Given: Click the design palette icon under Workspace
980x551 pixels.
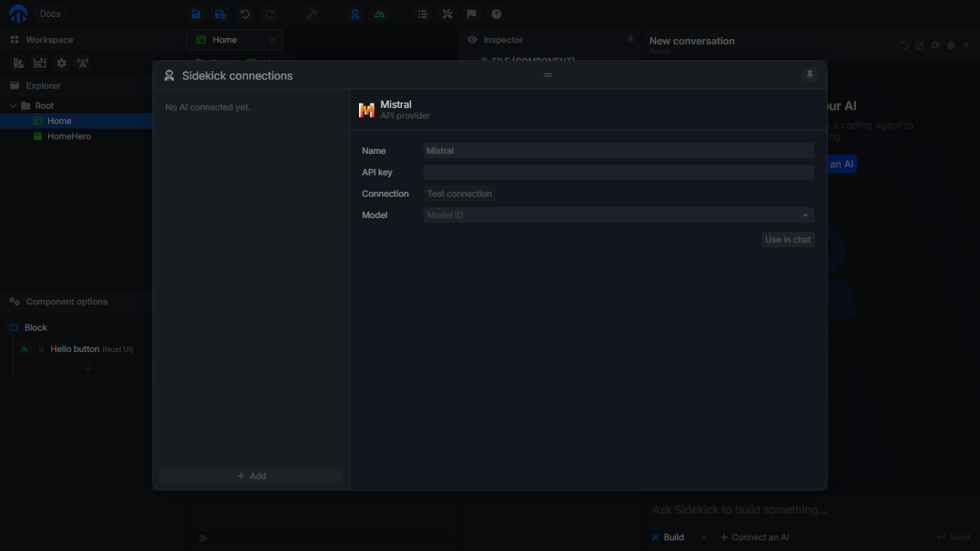Looking at the screenshot, I should pyautogui.click(x=18, y=64).
